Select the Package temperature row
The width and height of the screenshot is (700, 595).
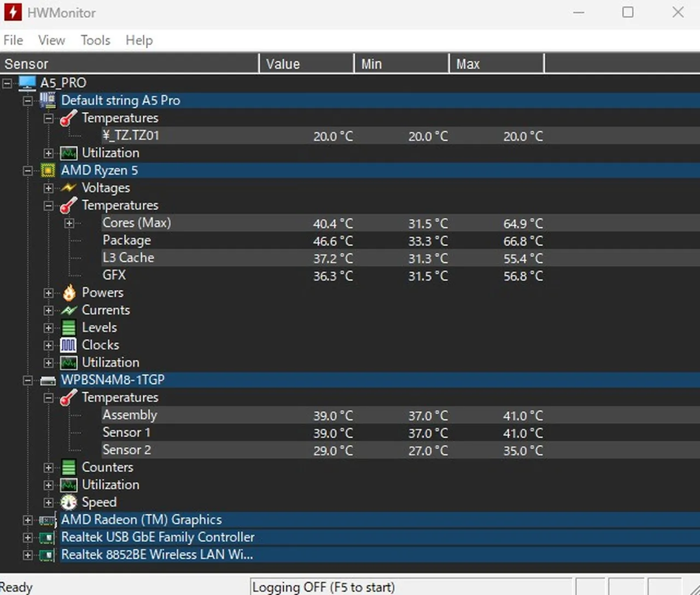point(127,241)
